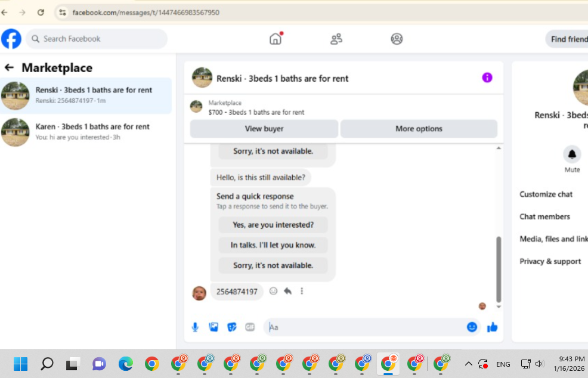Click ENG language indicator in tray
Viewport: 588px width, 378px height.
[x=503, y=364]
